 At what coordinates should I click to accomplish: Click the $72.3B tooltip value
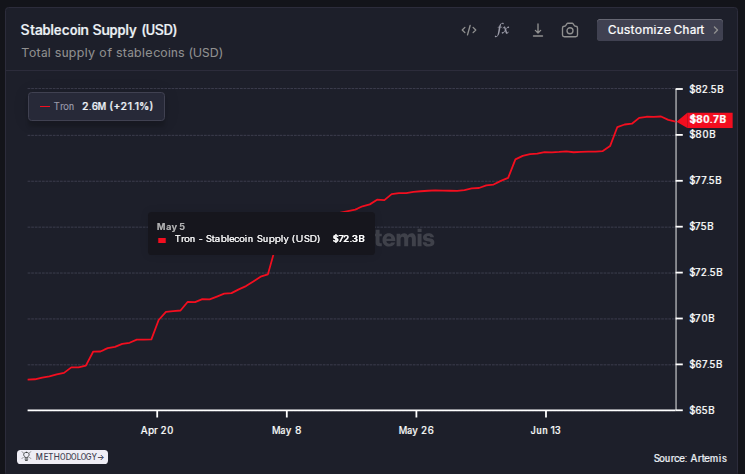pyautogui.click(x=349, y=239)
